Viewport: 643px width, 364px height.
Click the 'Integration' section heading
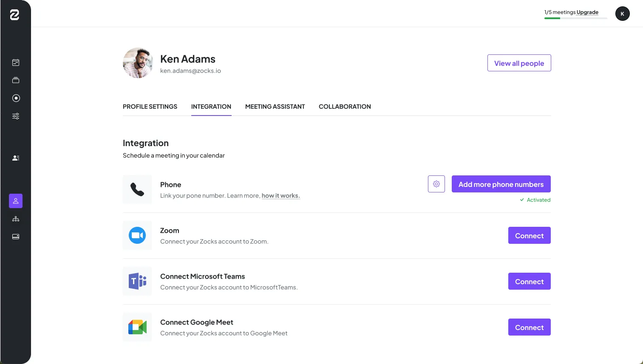pos(146,143)
